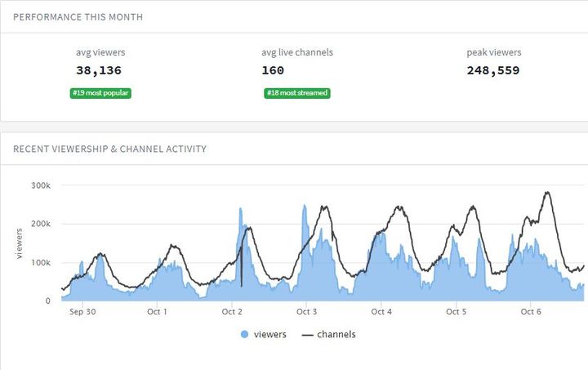Image resolution: width=588 pixels, height=370 pixels.
Task: Click the Oct 2 date axis label
Action: (x=232, y=311)
